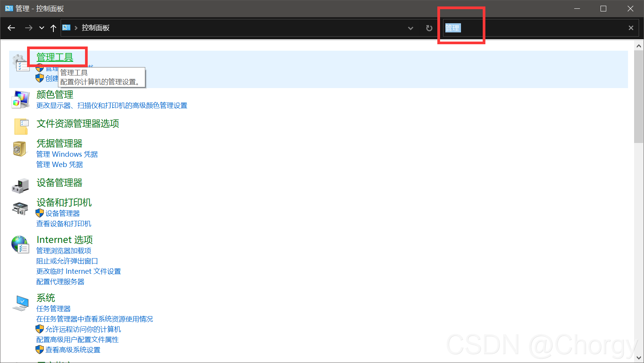Click the Color Management monitor icon

click(x=21, y=100)
